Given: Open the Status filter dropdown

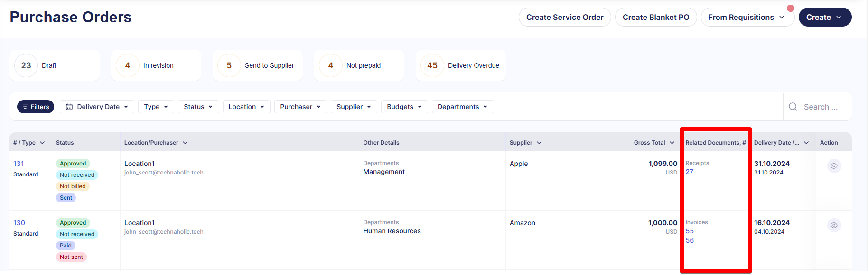Looking at the screenshot, I should pos(198,107).
